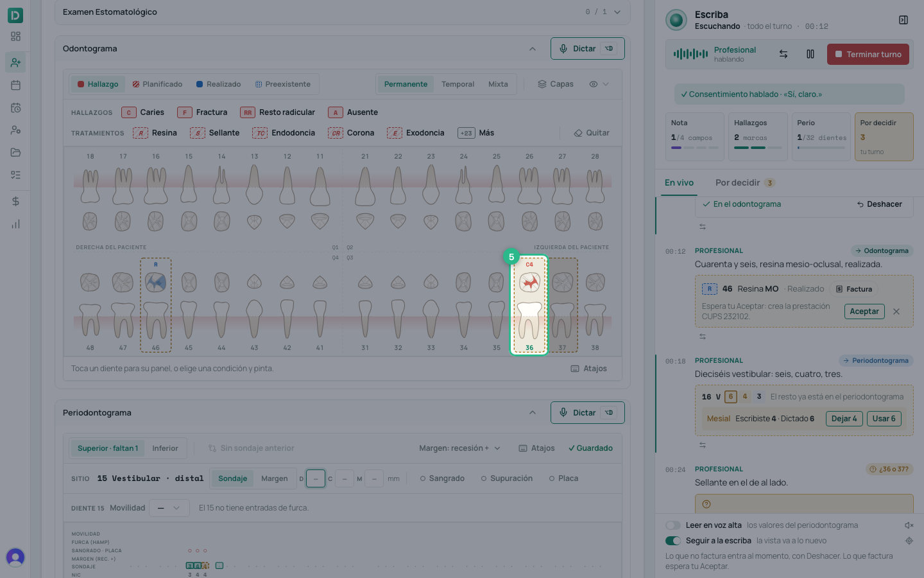Viewport: 924px width, 578px height.
Task: Accept the Resina MO suggestion with Aceptar
Action: point(864,311)
